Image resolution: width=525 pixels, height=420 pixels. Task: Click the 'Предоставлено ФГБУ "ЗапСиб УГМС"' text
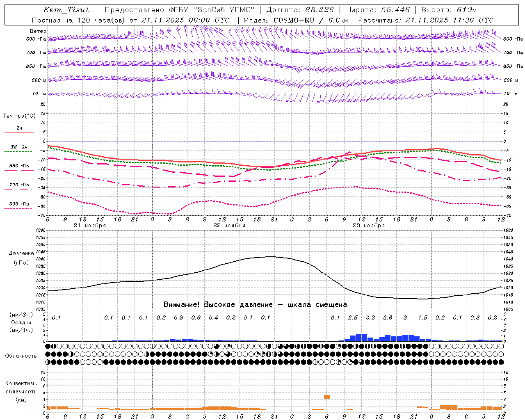click(x=180, y=10)
